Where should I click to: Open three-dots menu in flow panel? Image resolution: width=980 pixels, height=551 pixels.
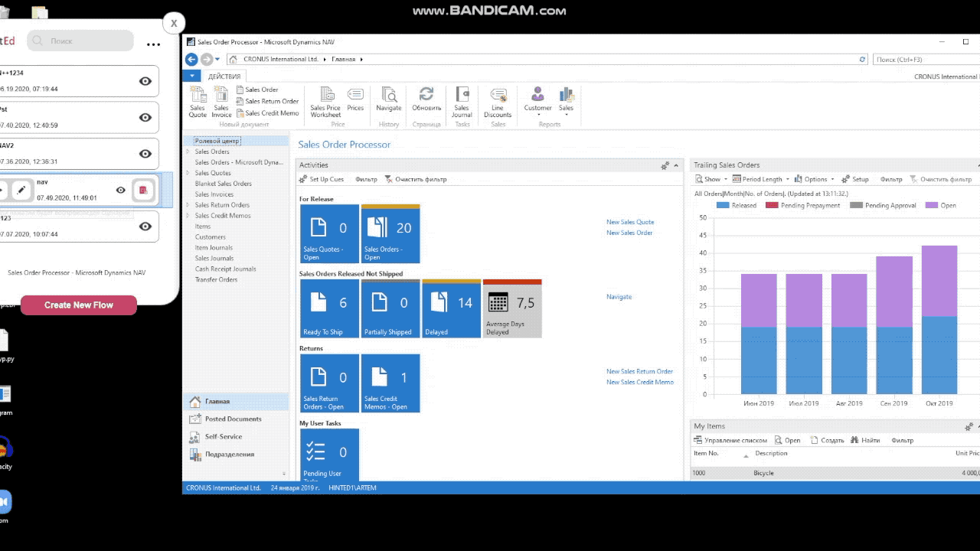[x=154, y=44]
